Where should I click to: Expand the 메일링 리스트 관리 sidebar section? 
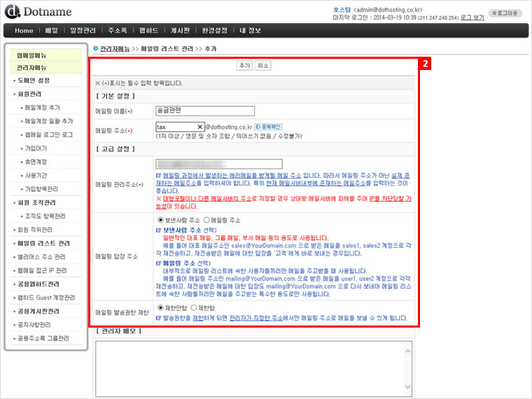coord(43,243)
